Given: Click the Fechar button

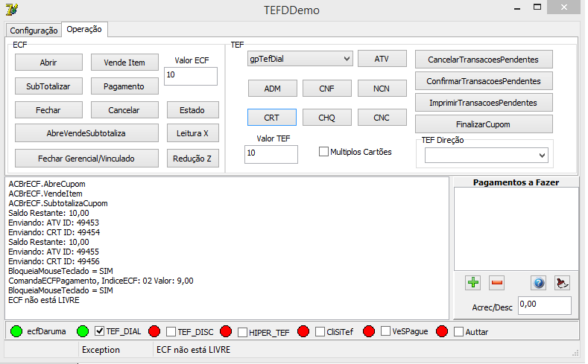Looking at the screenshot, I should point(48,110).
